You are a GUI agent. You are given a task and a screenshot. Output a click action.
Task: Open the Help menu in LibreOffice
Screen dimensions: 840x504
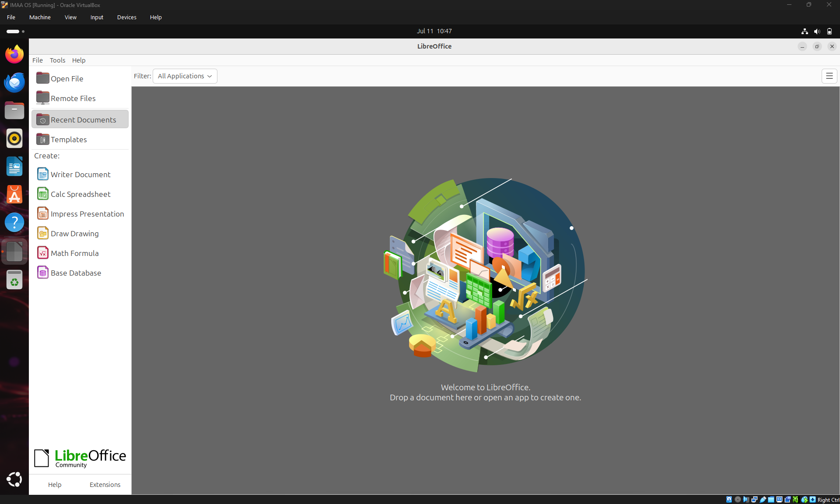(x=79, y=60)
